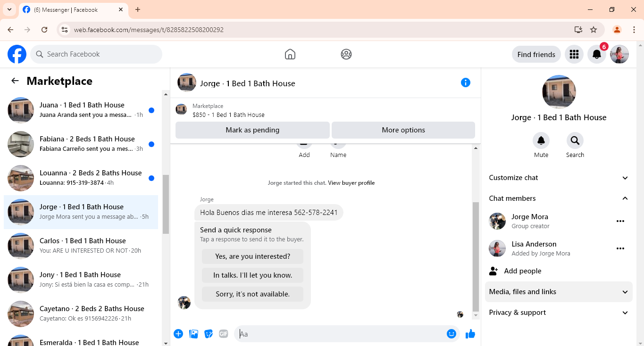Search in conversation using magnifier icon

575,140
